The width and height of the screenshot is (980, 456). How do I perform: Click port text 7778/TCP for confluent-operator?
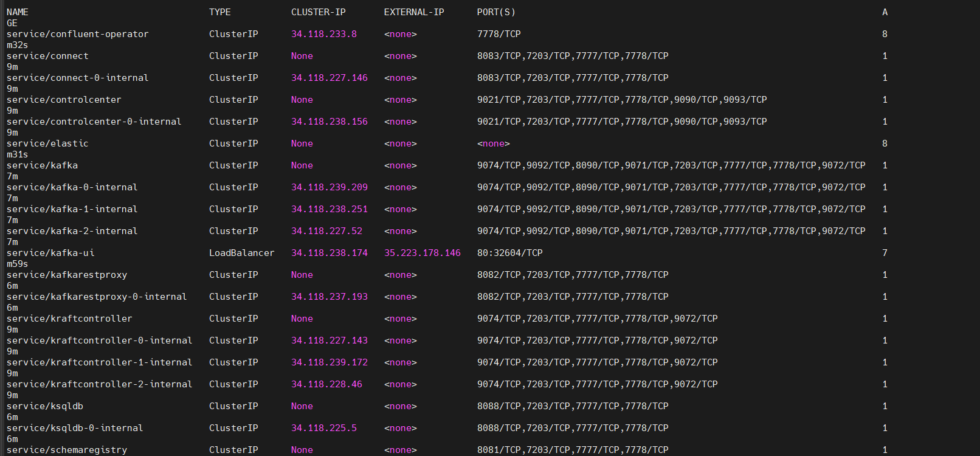(x=499, y=34)
